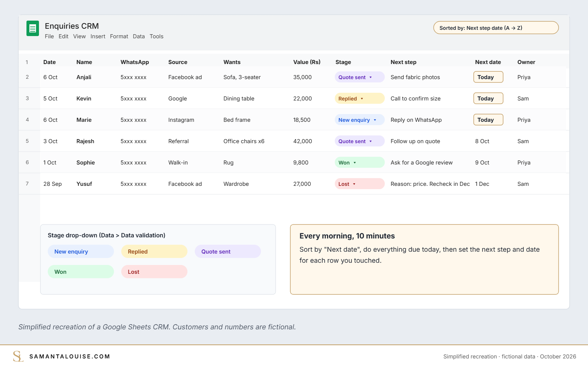Open Rajesh's Quote sent stage dropdown
The image size is (588, 368).
point(359,141)
